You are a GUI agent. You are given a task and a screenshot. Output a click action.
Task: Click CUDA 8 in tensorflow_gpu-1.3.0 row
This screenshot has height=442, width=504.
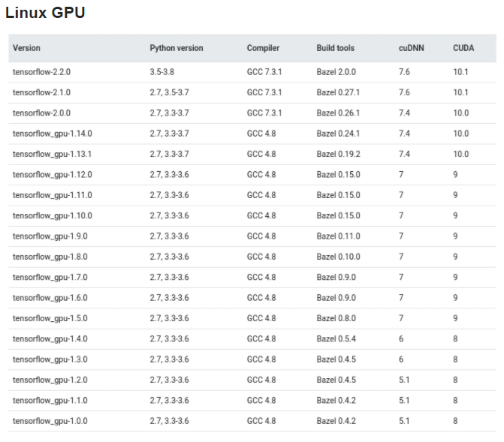coord(455,359)
